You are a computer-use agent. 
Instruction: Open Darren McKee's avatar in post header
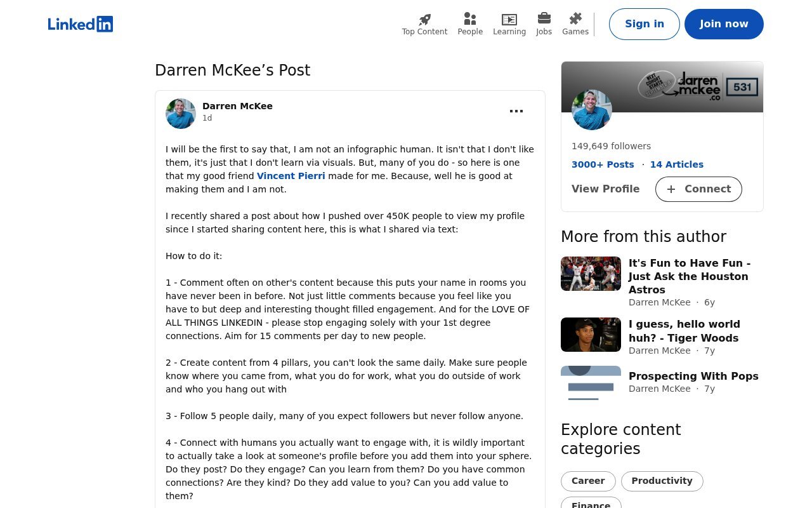coord(181,114)
